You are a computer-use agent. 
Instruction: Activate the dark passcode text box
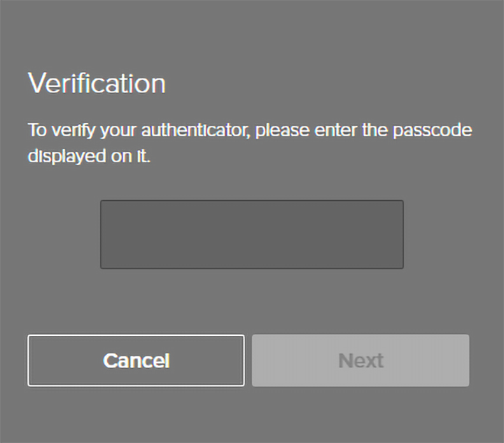coord(251,234)
